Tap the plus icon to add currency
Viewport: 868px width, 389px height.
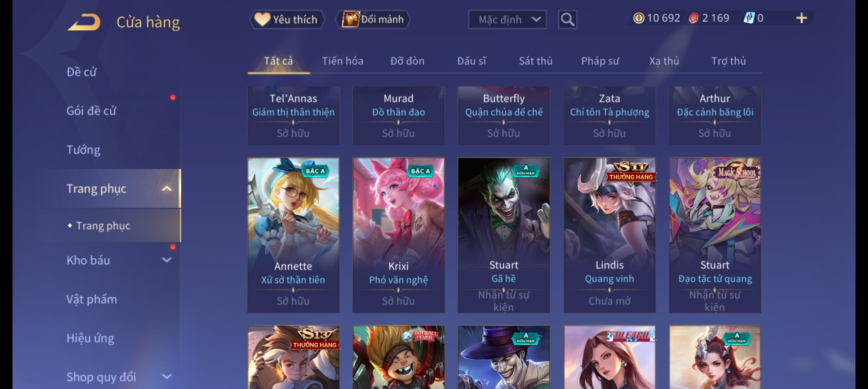[801, 18]
